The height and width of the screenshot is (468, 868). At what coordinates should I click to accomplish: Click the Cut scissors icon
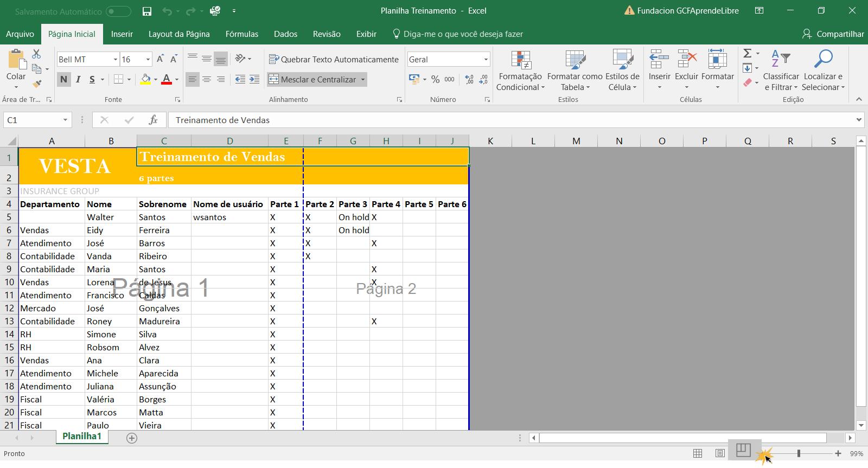36,54
